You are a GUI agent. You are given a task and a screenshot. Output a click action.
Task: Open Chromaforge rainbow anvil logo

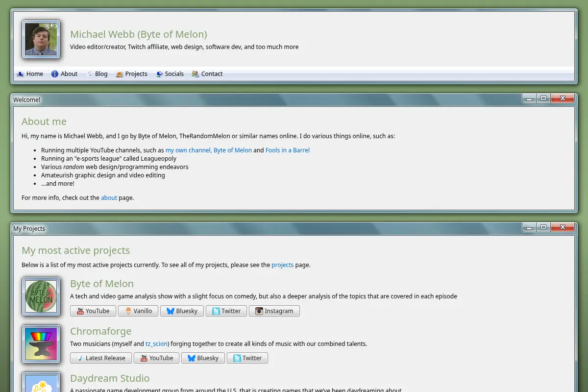pos(41,344)
